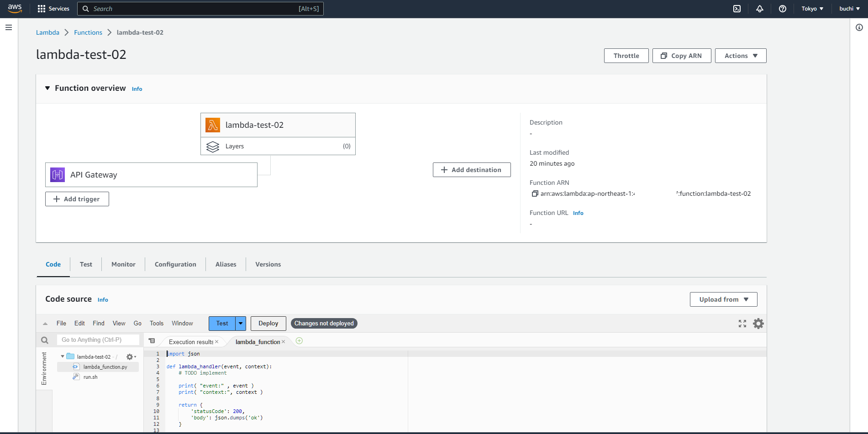This screenshot has height=434, width=868.
Task: Click the API Gateway trigger icon
Action: coord(58,175)
